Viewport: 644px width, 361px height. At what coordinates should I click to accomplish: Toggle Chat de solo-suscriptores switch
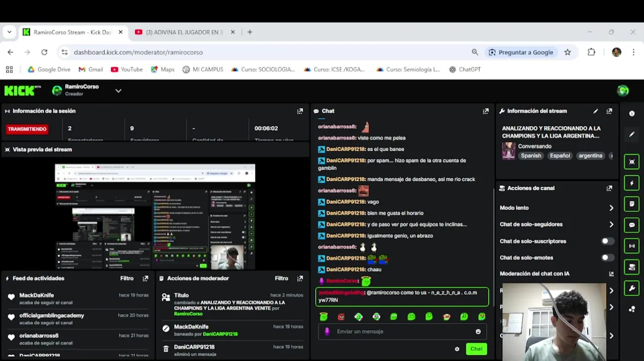coord(607,241)
